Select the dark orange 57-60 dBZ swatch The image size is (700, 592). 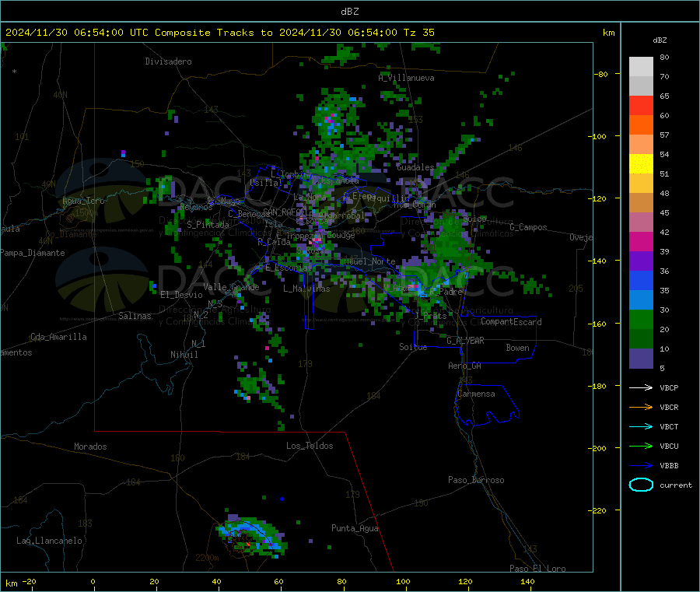641,125
